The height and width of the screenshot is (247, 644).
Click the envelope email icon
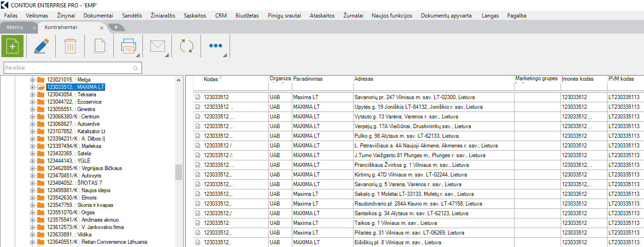[x=157, y=47]
